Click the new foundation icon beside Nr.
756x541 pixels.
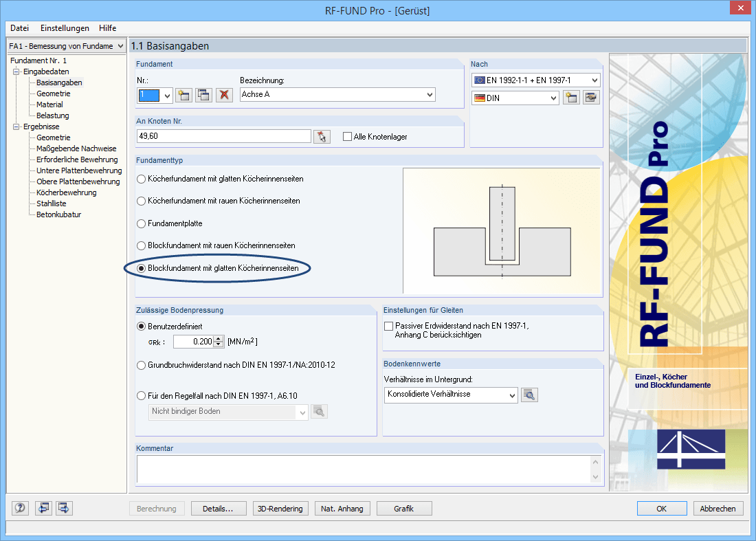184,95
